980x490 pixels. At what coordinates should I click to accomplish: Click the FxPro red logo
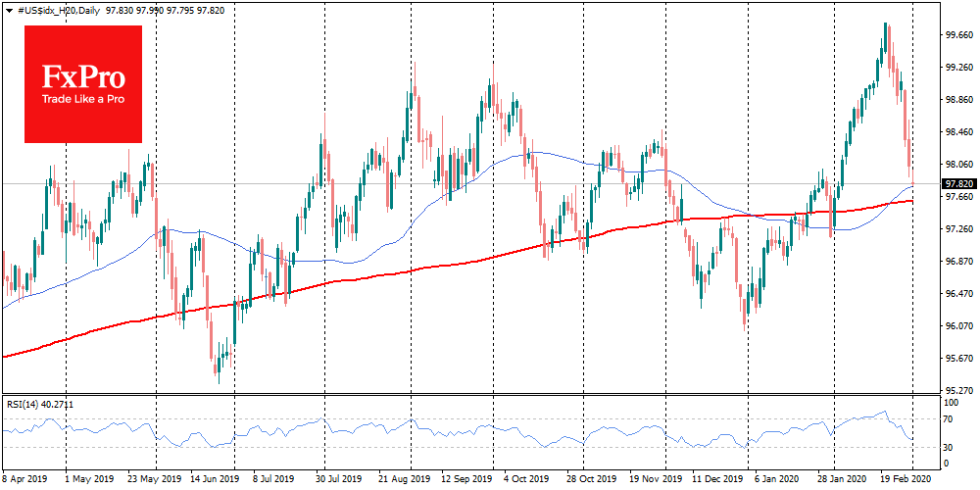click(x=83, y=83)
